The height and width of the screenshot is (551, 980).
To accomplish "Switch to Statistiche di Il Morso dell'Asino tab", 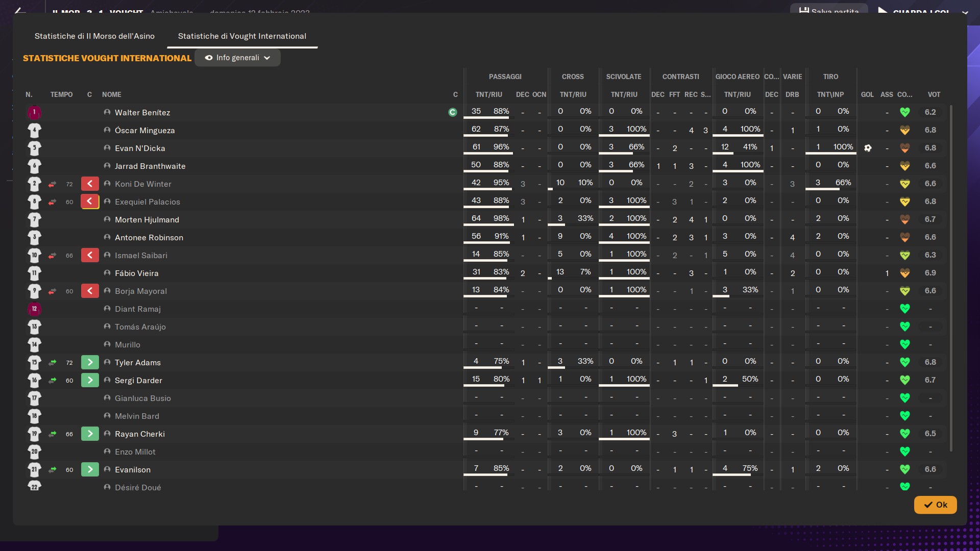I will (94, 36).
